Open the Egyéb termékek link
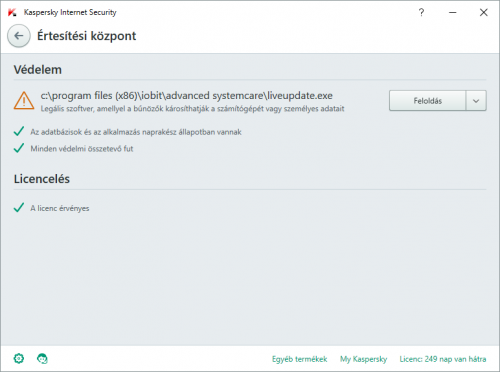 point(299,359)
